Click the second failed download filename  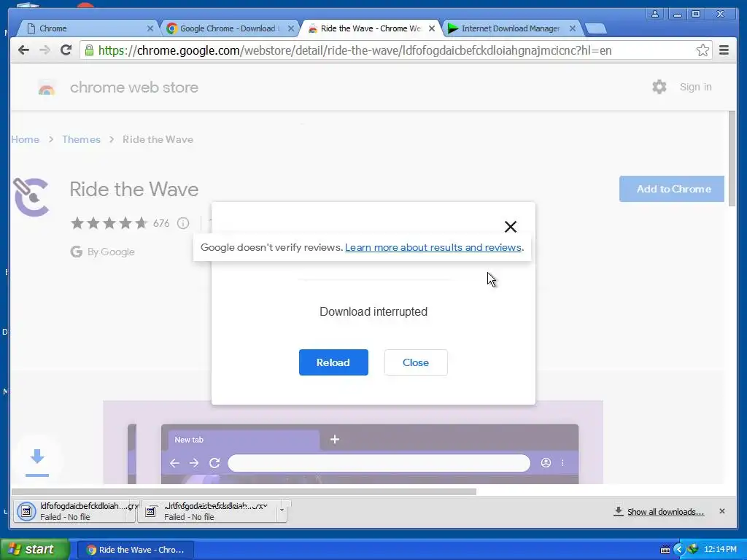tap(216, 506)
